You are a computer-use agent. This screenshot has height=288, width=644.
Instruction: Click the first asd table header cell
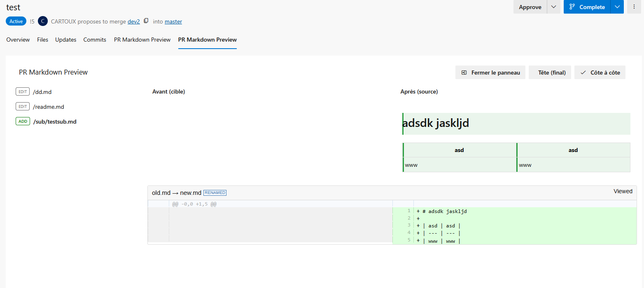pos(460,150)
